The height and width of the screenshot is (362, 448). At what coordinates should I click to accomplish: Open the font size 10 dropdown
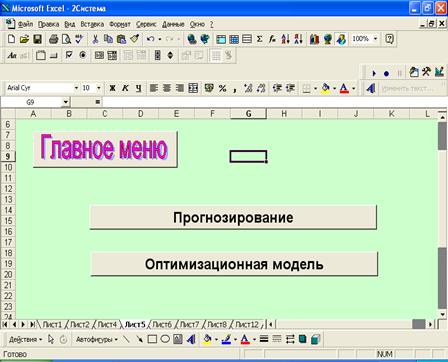pyautogui.click(x=99, y=88)
